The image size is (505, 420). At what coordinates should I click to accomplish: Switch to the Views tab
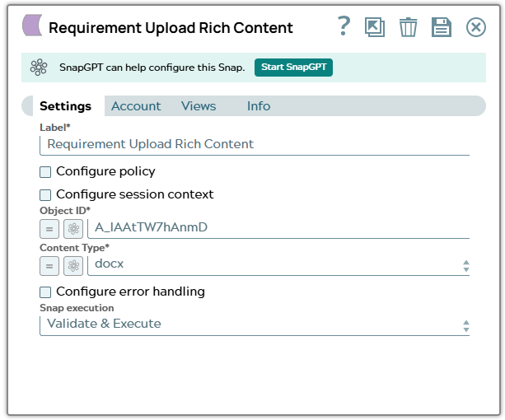click(x=199, y=106)
